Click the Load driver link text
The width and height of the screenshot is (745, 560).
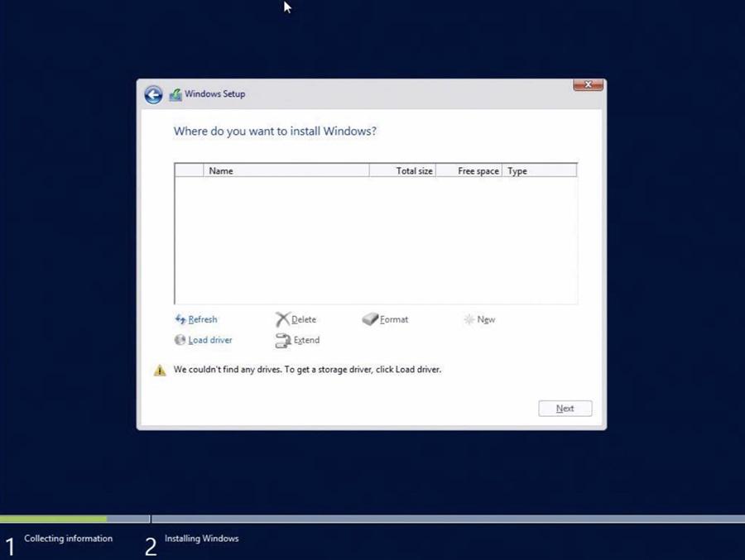tap(209, 340)
